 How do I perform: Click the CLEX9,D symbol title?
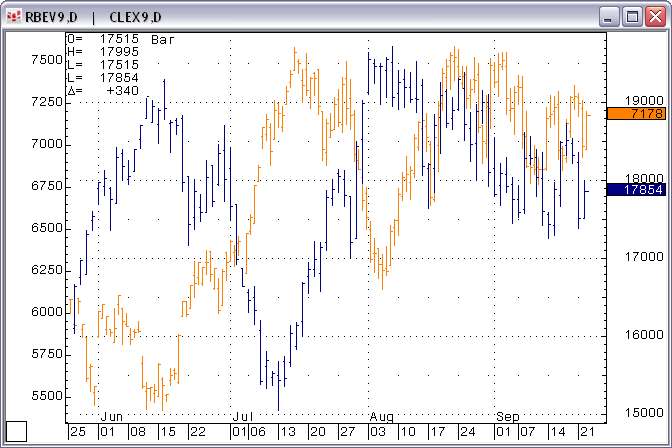pyautogui.click(x=135, y=17)
